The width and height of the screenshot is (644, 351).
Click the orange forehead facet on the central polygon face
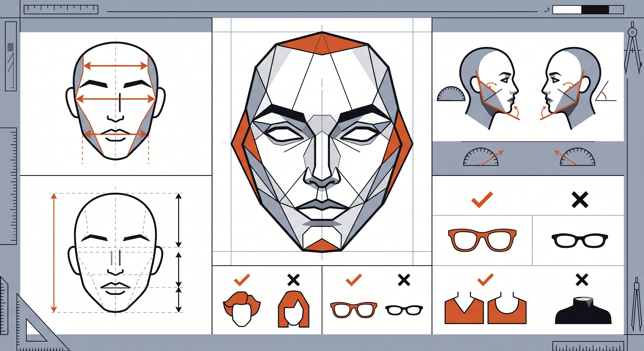coord(322,43)
